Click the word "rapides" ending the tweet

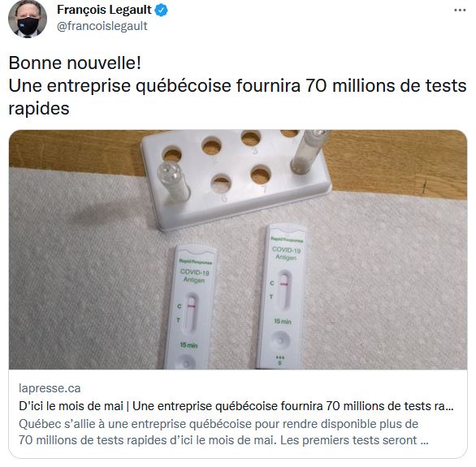[x=39, y=108]
